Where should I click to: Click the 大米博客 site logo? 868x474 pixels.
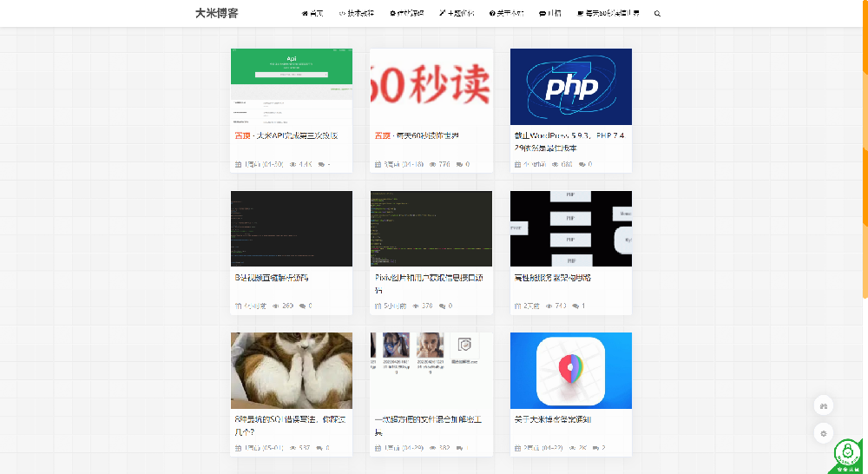[217, 13]
